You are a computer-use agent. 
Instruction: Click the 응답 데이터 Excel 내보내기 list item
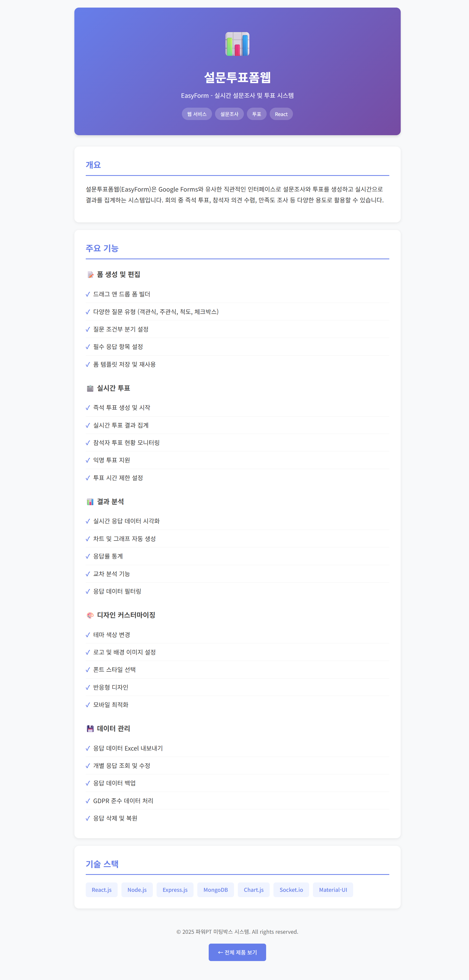pyautogui.click(x=128, y=748)
